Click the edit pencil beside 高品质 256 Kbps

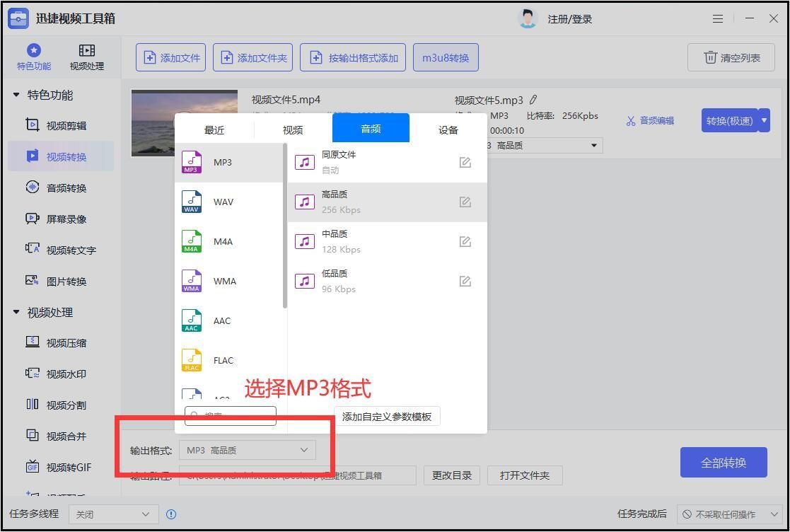point(465,201)
